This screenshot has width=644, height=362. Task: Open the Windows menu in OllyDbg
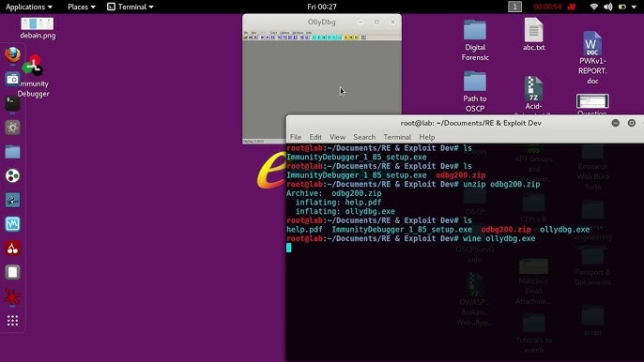[x=298, y=33]
